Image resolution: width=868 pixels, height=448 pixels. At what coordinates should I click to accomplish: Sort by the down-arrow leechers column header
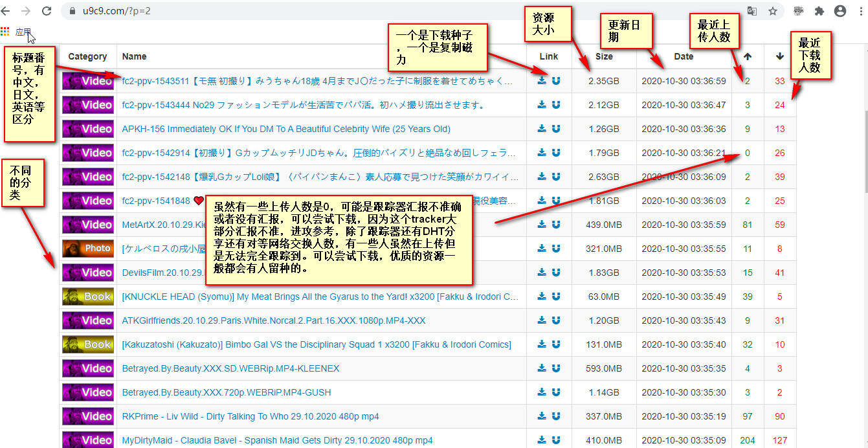(780, 56)
